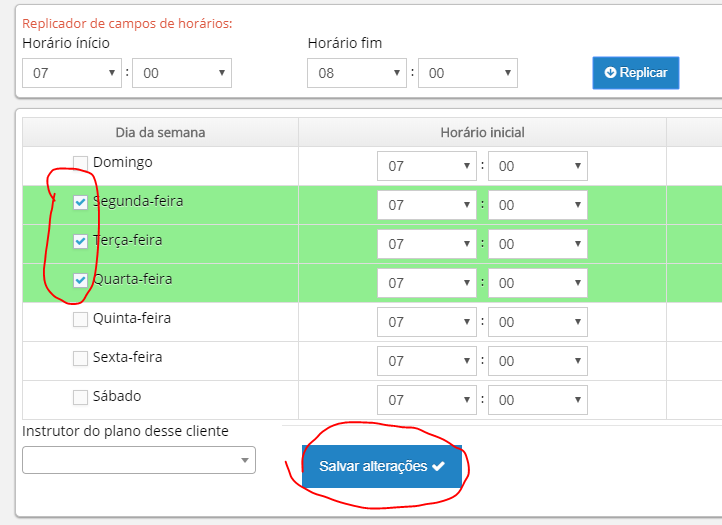Click the Dia da semana column header

pos(160,132)
